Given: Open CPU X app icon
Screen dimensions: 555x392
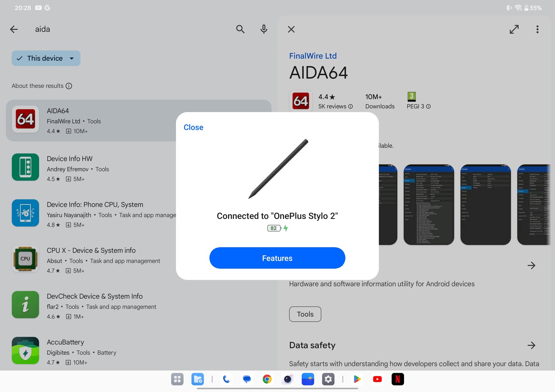Looking at the screenshot, I should (x=25, y=259).
